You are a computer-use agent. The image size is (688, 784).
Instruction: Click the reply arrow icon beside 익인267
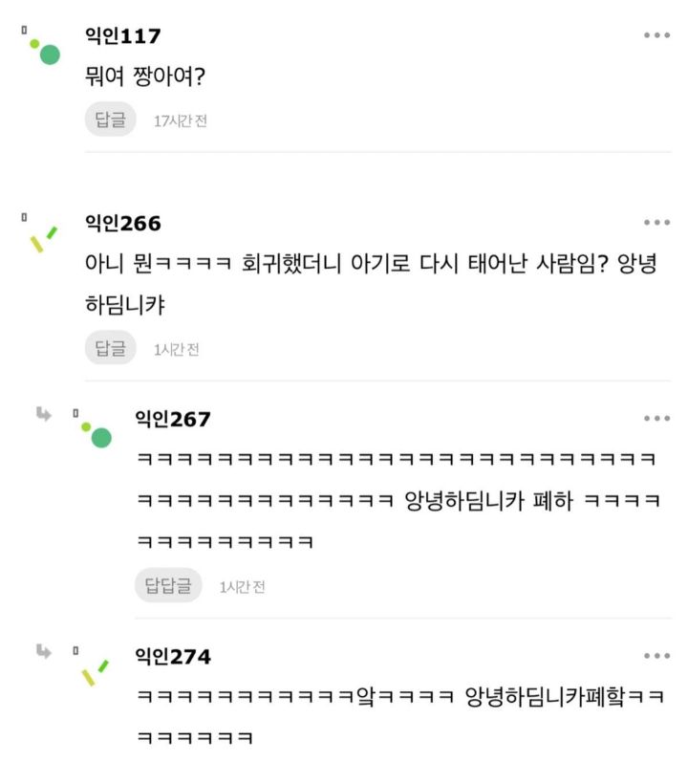(x=43, y=414)
